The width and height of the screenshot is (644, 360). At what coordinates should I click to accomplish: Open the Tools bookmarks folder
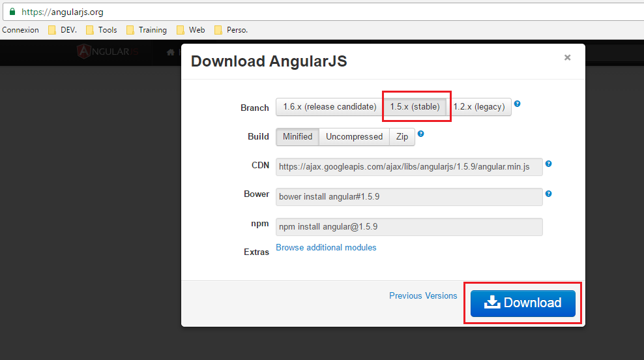[x=102, y=30]
